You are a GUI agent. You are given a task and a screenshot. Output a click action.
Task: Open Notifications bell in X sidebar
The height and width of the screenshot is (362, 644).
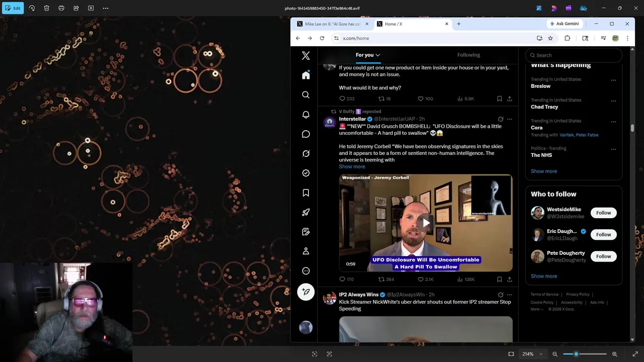(306, 115)
